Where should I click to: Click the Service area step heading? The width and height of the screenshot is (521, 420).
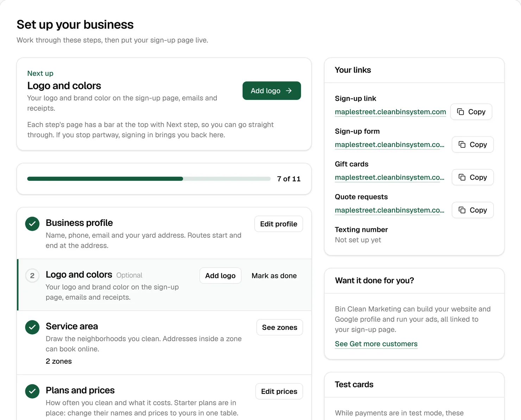tap(72, 326)
